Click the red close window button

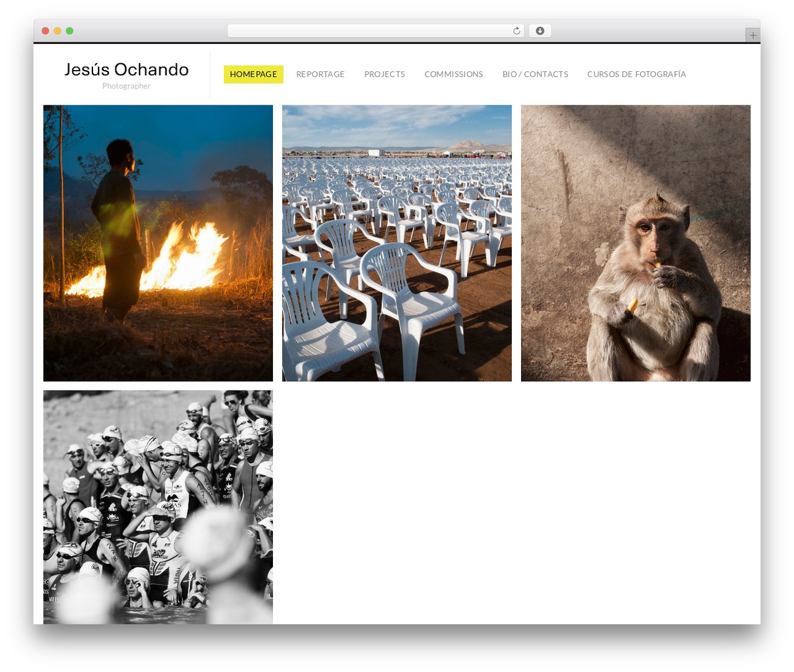(45, 31)
